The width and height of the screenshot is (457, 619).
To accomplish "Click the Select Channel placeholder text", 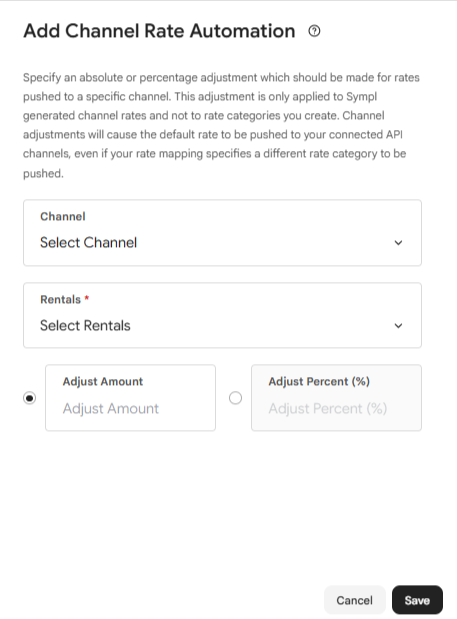I will click(88, 242).
